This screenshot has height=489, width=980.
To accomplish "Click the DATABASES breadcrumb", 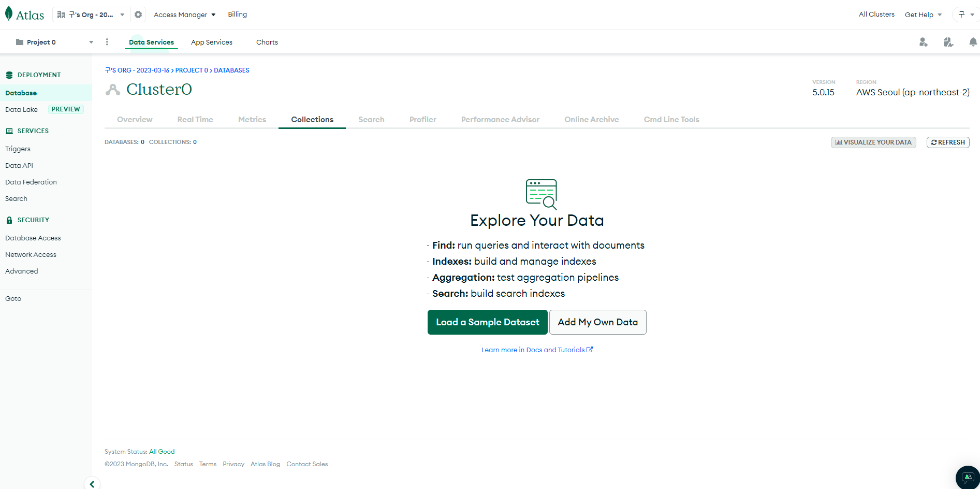I will tap(231, 70).
